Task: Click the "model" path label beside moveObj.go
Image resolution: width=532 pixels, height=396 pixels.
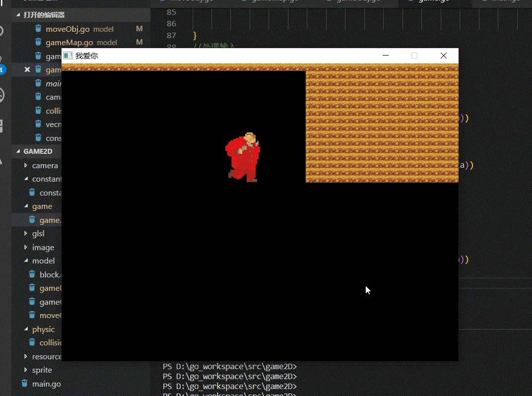Action: [x=103, y=29]
